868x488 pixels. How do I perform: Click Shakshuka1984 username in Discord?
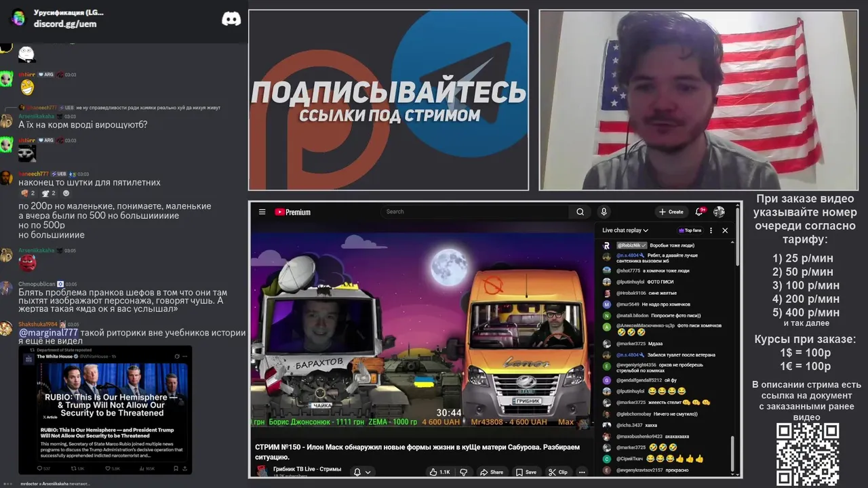tap(39, 325)
